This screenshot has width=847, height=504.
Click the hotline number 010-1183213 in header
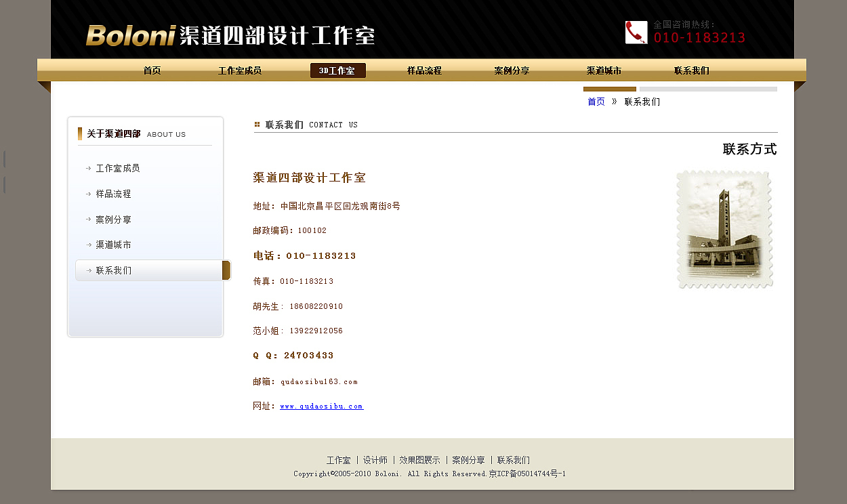pyautogui.click(x=699, y=38)
